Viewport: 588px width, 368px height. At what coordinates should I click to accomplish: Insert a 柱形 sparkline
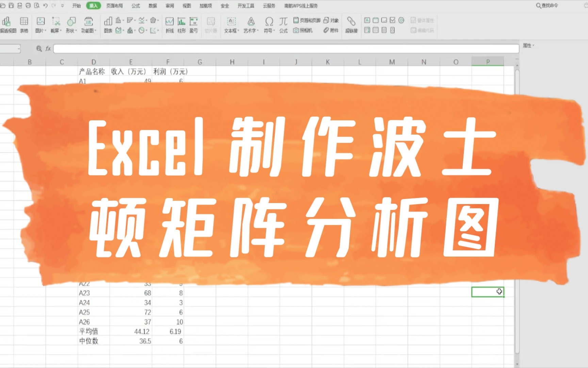[182, 25]
